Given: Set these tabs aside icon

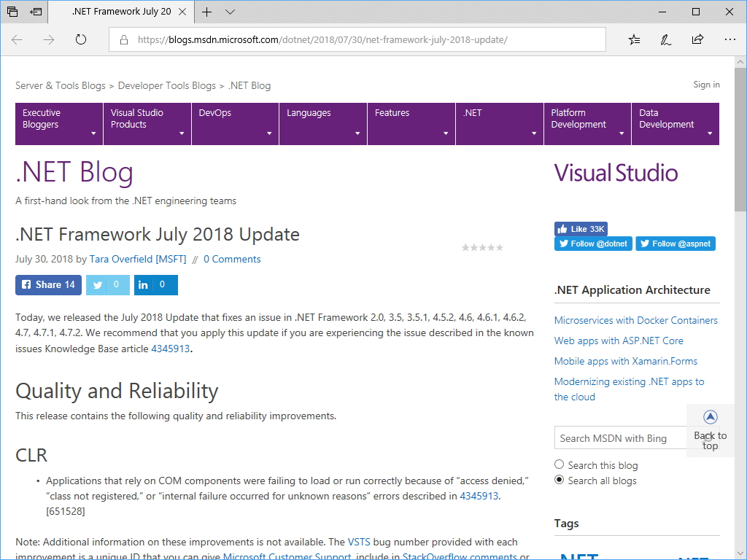Looking at the screenshot, I should (x=36, y=12).
